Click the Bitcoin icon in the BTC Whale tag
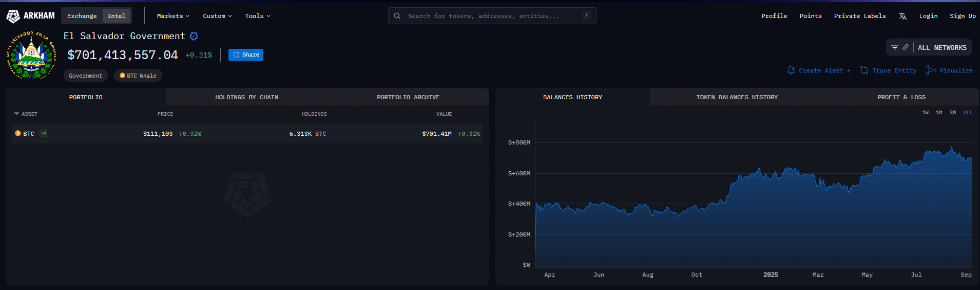980x290 pixels. (122, 76)
